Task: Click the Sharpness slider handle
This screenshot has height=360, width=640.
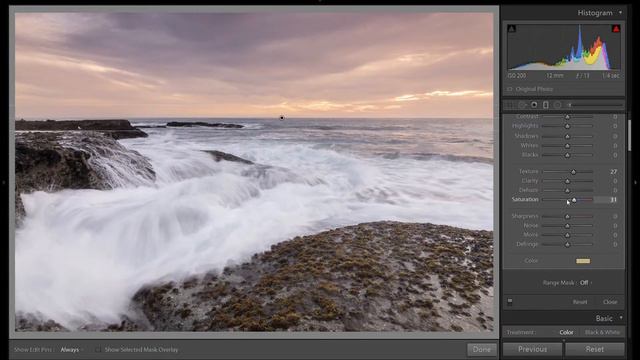Action: [x=567, y=216]
